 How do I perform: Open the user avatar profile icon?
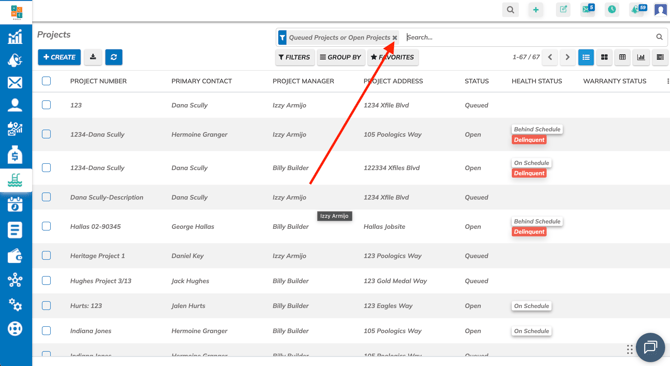(x=661, y=9)
